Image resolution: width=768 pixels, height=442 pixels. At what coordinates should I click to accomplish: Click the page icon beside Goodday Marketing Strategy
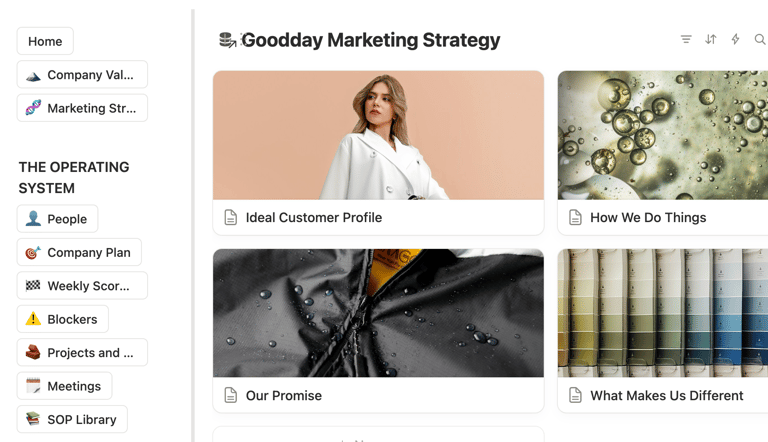(x=228, y=40)
